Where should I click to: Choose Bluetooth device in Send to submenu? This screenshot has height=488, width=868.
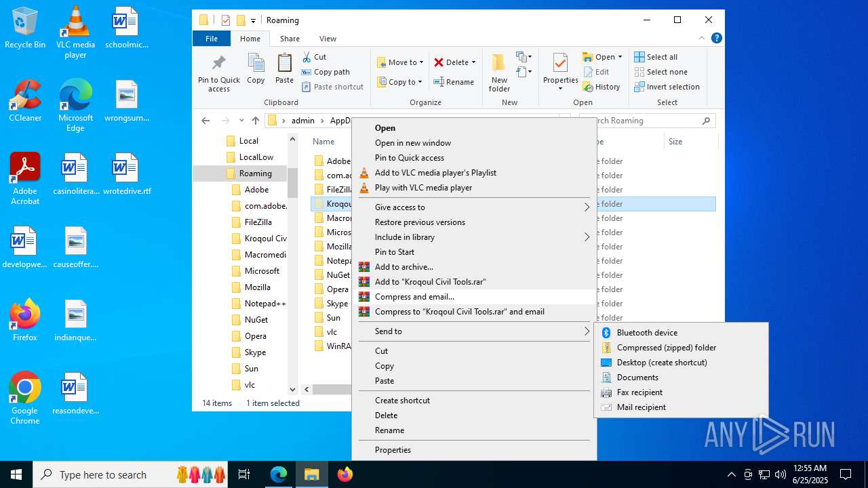coord(681,333)
